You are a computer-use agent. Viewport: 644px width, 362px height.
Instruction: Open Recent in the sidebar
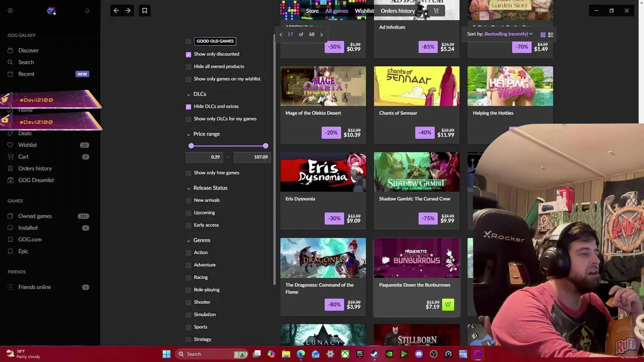pos(26,74)
